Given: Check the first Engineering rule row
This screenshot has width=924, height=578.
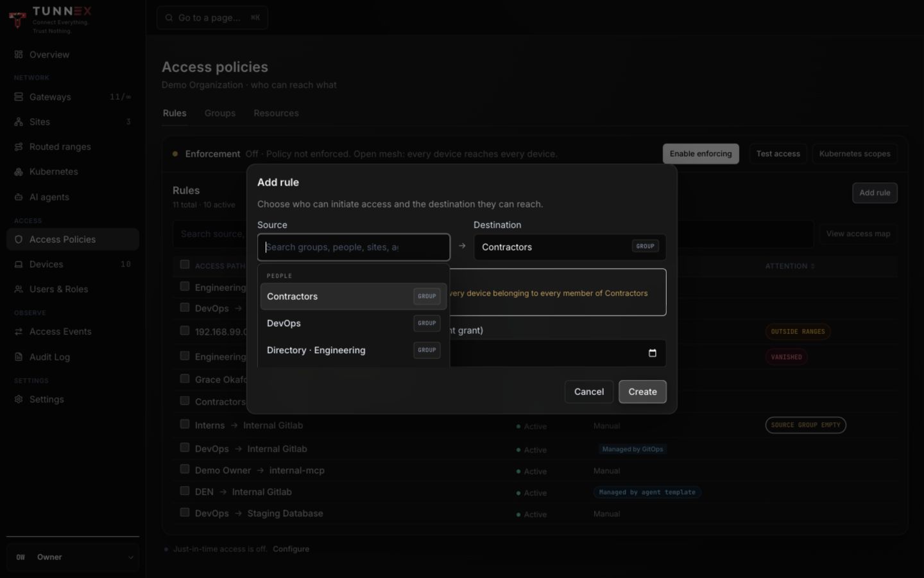Looking at the screenshot, I should tap(185, 286).
